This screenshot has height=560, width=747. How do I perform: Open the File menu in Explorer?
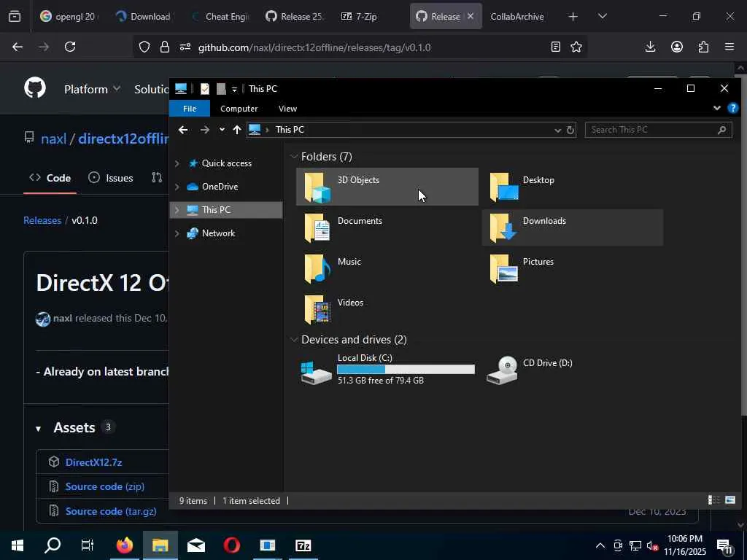click(x=190, y=109)
